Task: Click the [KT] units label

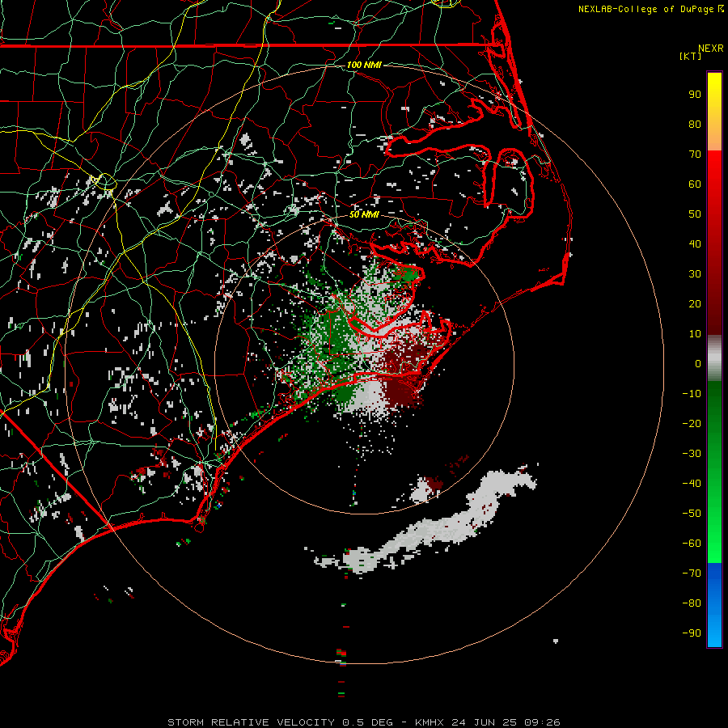Action: [690, 56]
